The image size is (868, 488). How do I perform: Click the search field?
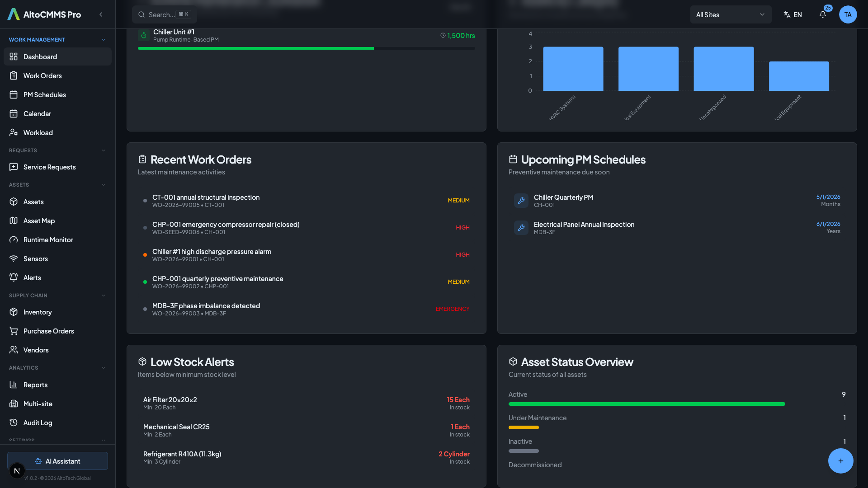pos(164,14)
